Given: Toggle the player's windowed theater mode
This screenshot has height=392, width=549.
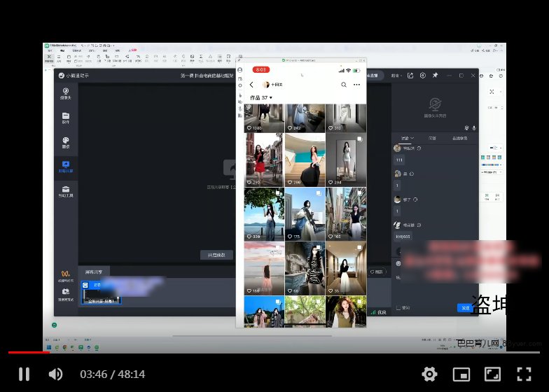Looking at the screenshot, I should pos(493,374).
